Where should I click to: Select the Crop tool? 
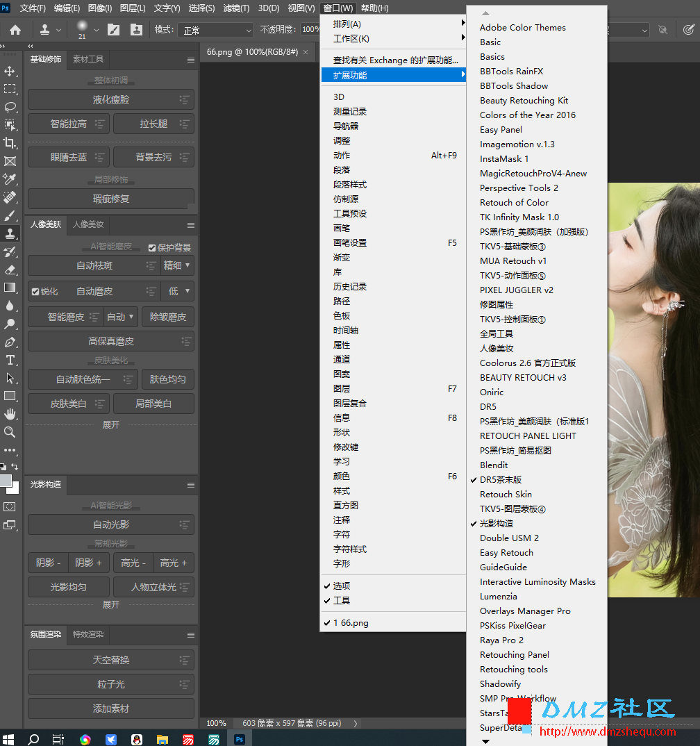(10, 142)
